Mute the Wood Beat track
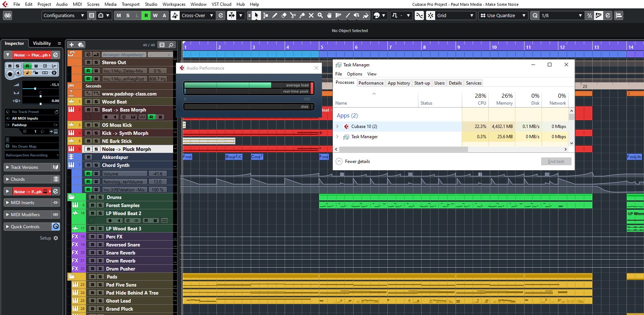This screenshot has height=315, width=644. (89, 102)
